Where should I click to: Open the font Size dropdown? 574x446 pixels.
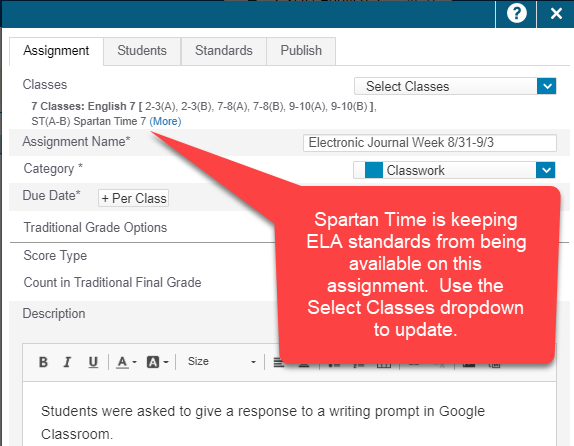coord(221,362)
